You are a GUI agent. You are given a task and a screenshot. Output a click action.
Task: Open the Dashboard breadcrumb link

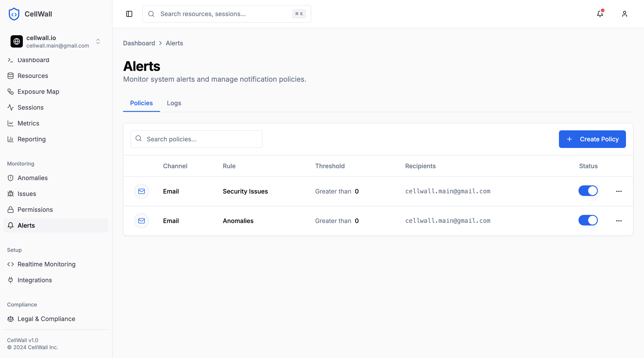click(x=139, y=43)
